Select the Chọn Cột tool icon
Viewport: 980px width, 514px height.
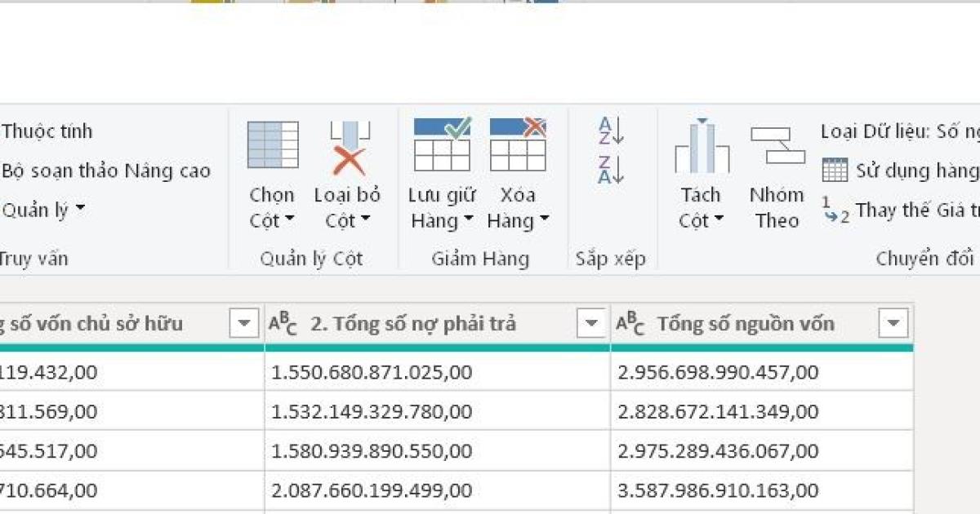pos(273,145)
